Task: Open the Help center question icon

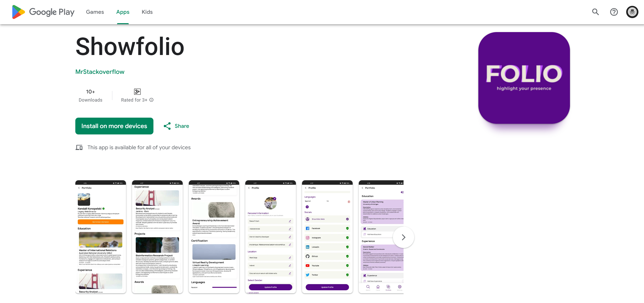Action: [614, 12]
